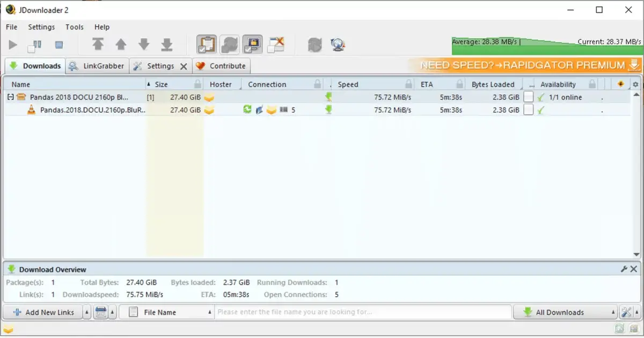Close the Settings tab
This screenshot has height=338, width=644.
(x=184, y=67)
